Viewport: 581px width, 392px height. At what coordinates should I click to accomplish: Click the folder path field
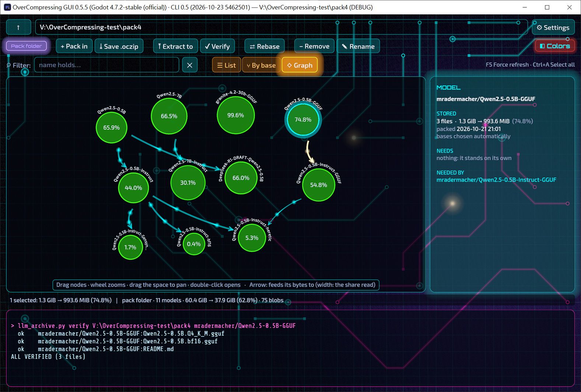(281, 27)
